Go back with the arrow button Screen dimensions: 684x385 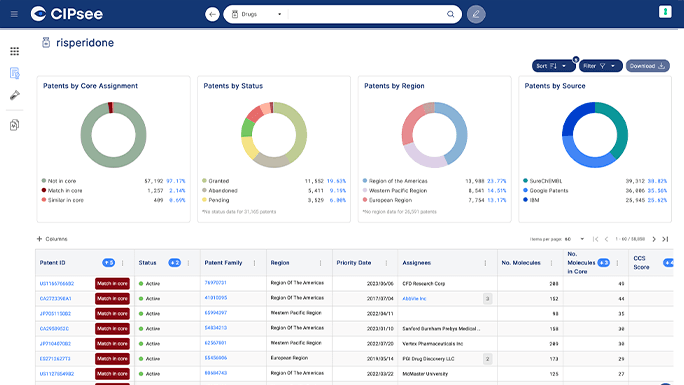(x=212, y=14)
